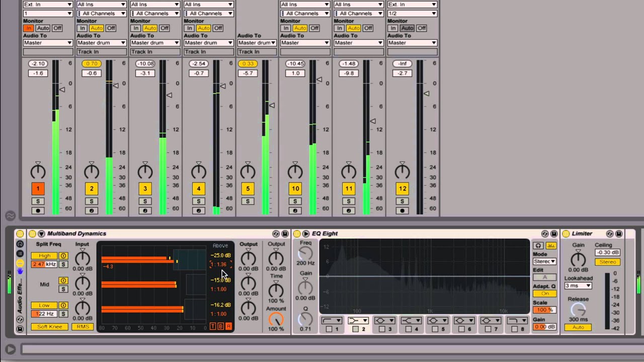Screen dimensions: 644x362
Task: Open Multiband Dynamics hot-swap preset icon
Action: (276, 234)
